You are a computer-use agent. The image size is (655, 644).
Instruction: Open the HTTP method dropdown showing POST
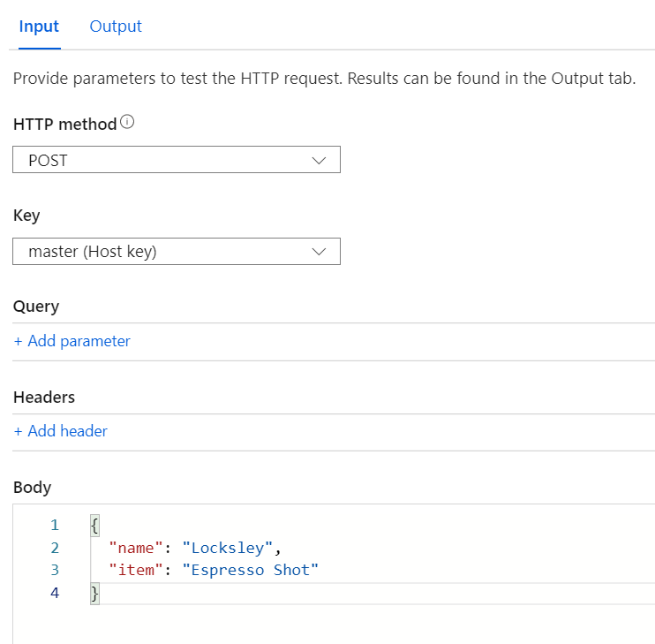[x=176, y=161]
